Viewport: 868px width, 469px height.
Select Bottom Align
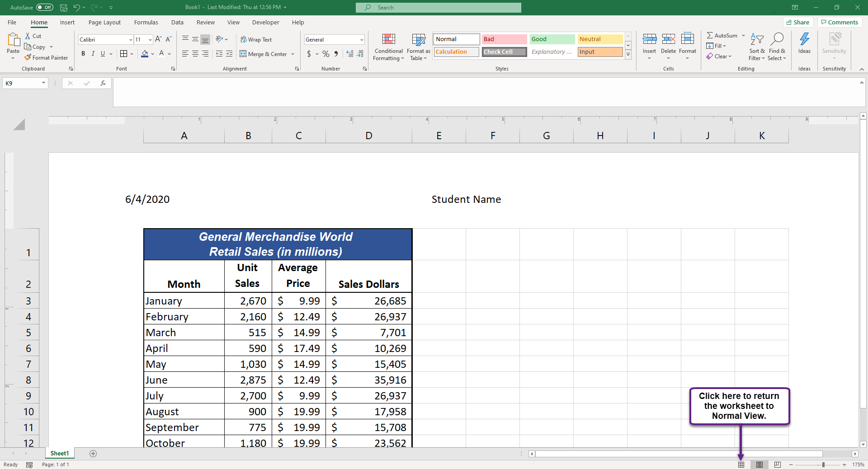pyautogui.click(x=205, y=39)
